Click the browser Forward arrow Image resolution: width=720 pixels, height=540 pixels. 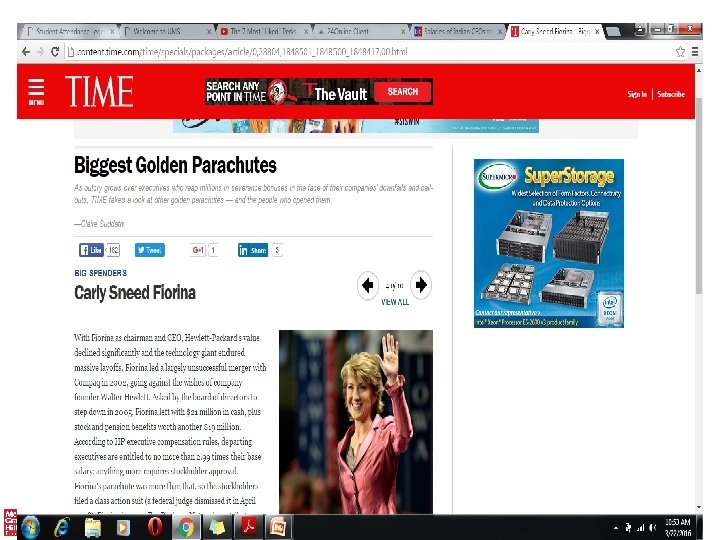coord(40,52)
